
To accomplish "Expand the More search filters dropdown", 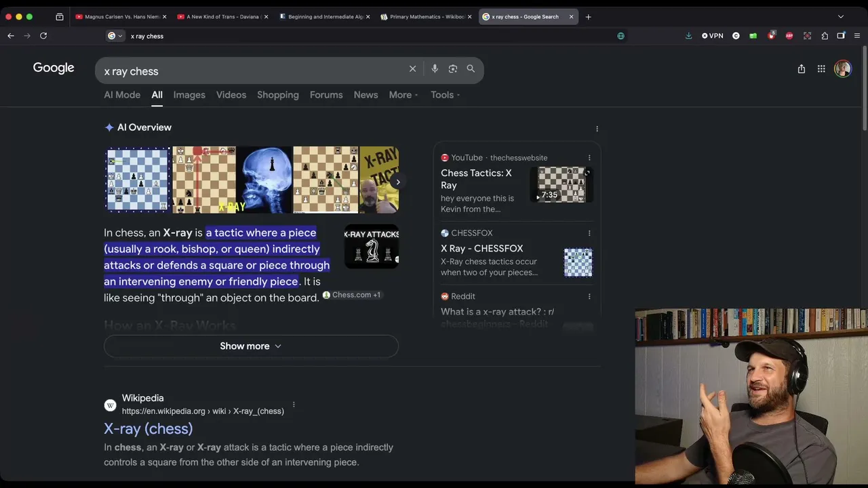I will (403, 95).
